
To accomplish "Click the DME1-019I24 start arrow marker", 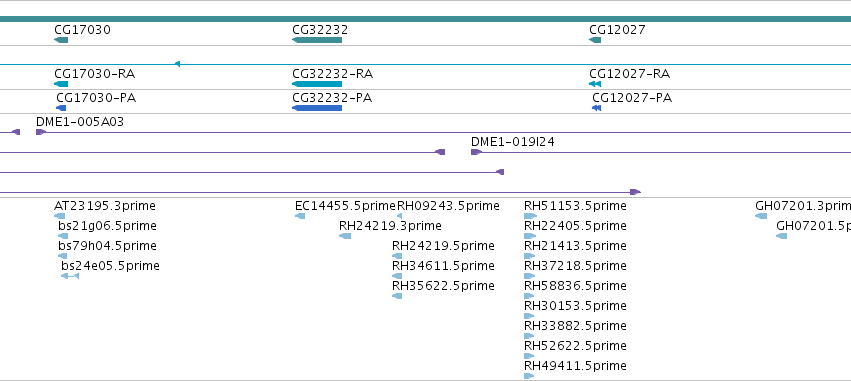I will 476,152.
